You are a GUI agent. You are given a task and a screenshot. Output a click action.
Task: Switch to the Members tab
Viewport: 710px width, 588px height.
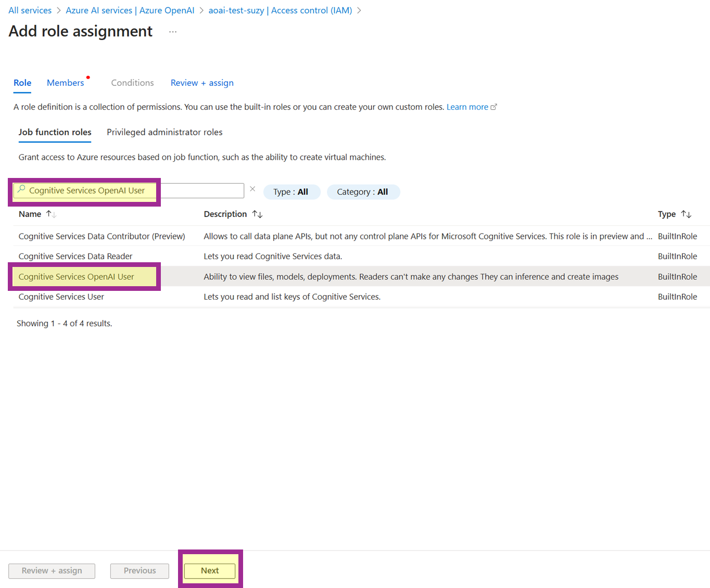coord(65,83)
